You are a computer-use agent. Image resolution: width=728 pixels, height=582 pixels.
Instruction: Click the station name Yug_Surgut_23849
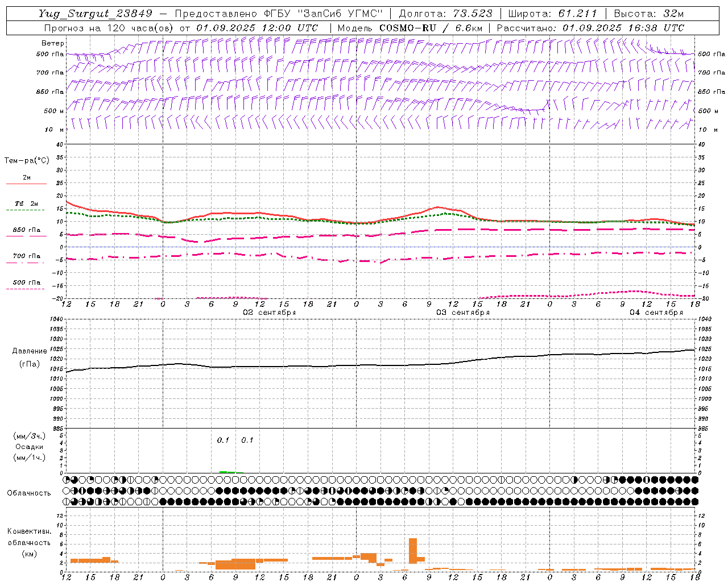click(x=95, y=14)
